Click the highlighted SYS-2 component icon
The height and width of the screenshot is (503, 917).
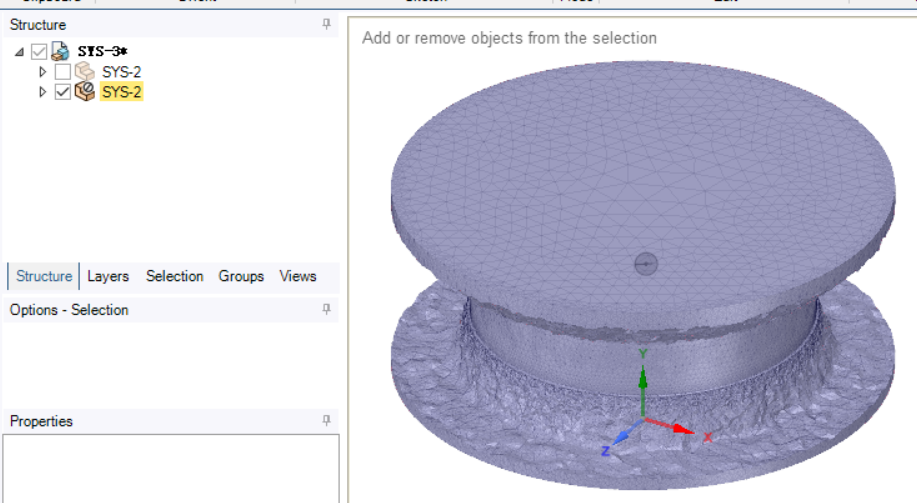(x=84, y=92)
